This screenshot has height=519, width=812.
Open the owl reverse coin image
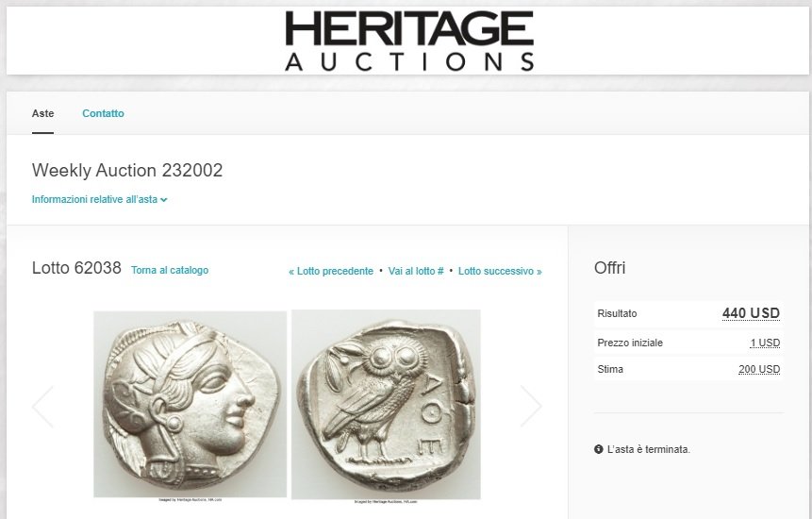(386, 405)
